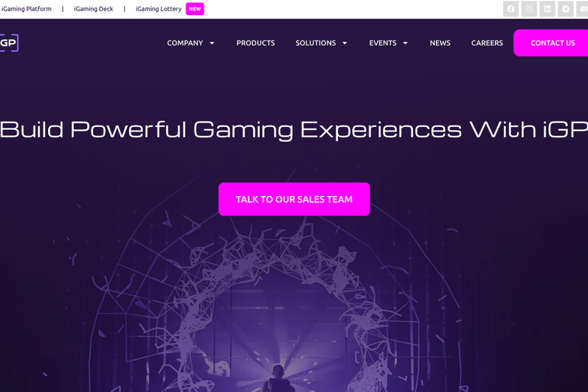Open the Careers menu item
588x392 pixels.
(x=487, y=43)
